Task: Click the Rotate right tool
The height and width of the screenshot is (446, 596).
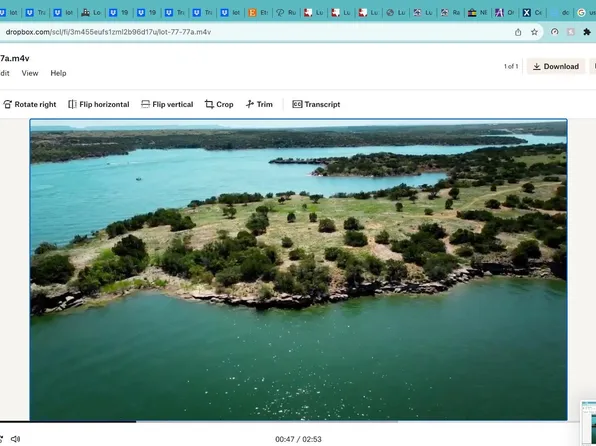Action: coord(30,104)
